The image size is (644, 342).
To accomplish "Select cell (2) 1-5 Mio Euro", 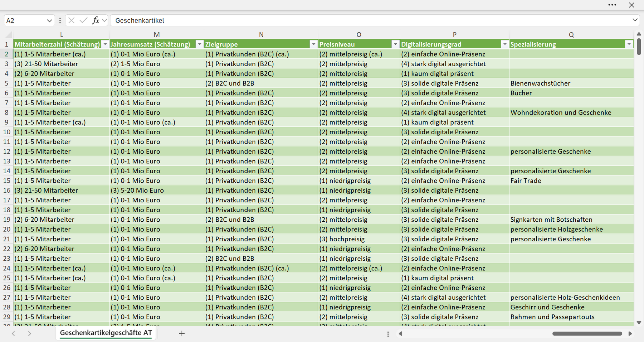I will coord(157,64).
